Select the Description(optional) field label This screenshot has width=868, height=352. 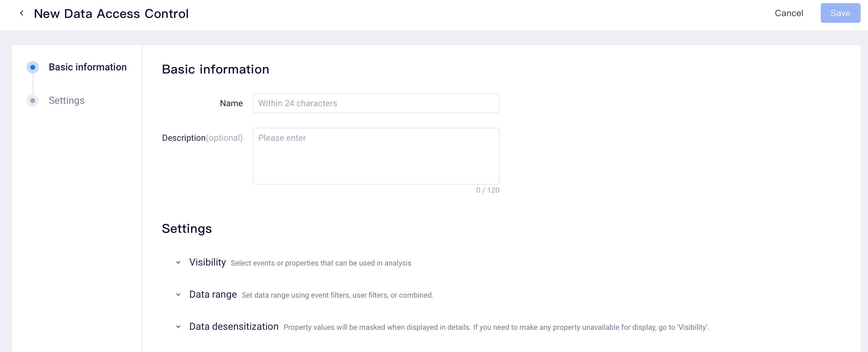(202, 138)
